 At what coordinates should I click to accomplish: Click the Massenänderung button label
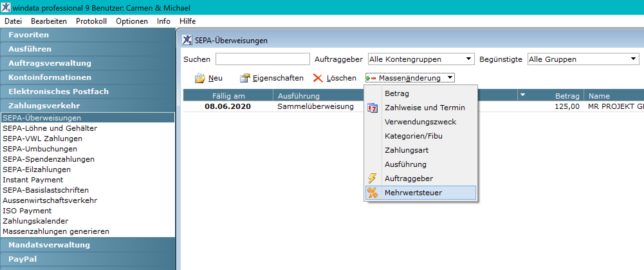[x=409, y=78]
